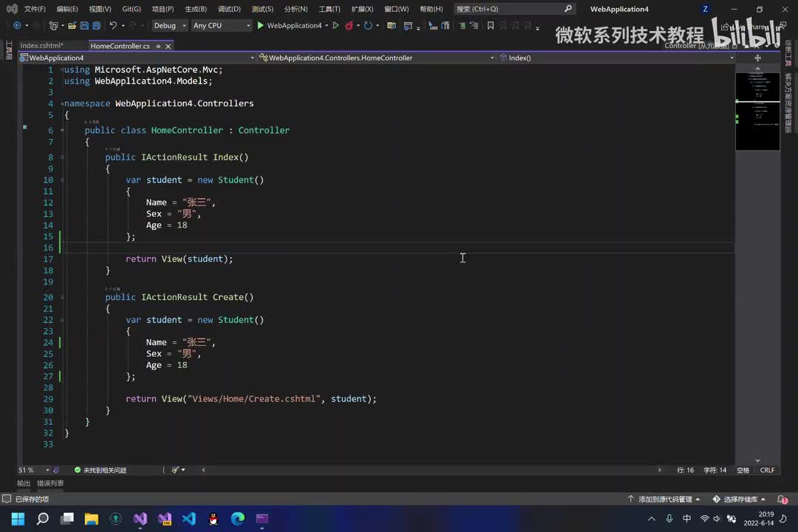This screenshot has width=798, height=532.
Task: Click the red Hot Reload flame icon
Action: [x=349, y=25]
